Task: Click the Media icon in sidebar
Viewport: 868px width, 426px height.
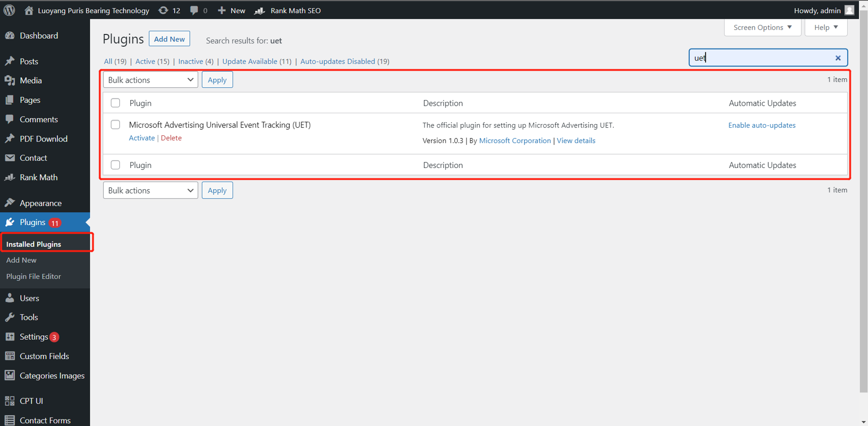Action: pos(10,81)
